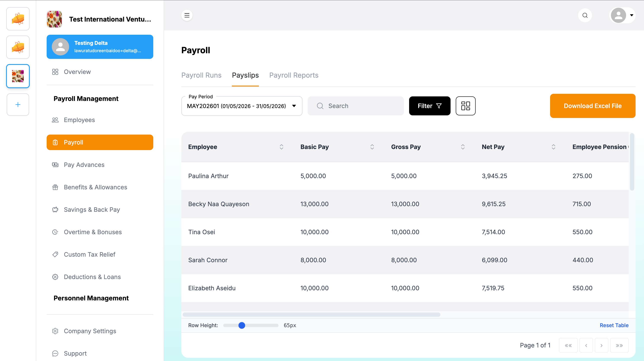Open the Employees section
The width and height of the screenshot is (644, 361).
point(100,120)
